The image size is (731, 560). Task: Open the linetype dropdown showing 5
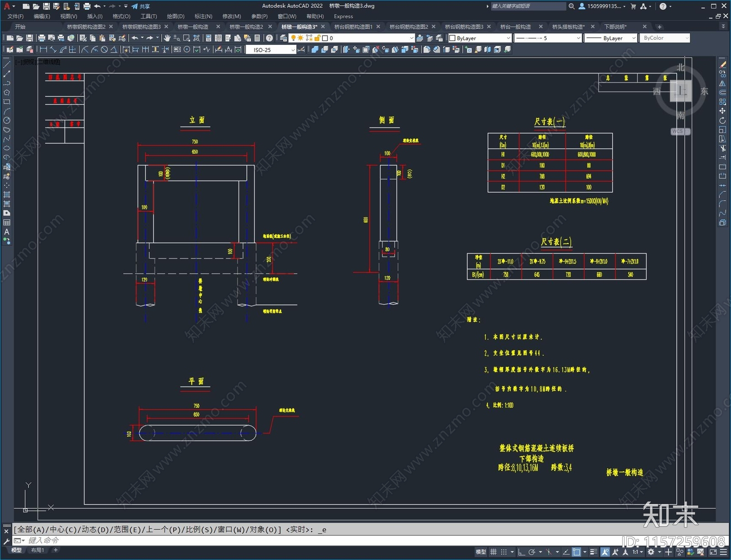click(x=547, y=38)
